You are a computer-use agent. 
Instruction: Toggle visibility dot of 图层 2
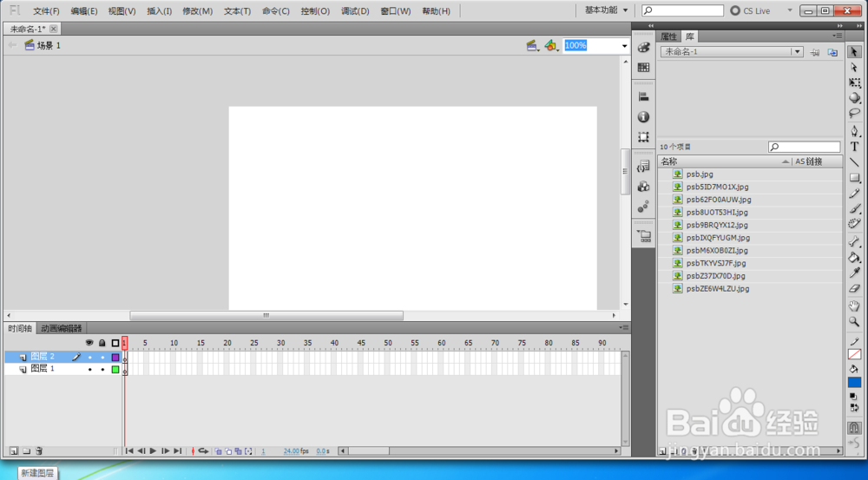coord(89,357)
